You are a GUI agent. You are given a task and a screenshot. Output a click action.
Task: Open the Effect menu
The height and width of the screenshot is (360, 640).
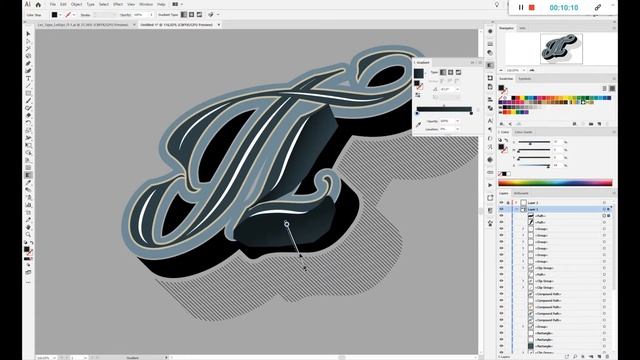pyautogui.click(x=118, y=4)
